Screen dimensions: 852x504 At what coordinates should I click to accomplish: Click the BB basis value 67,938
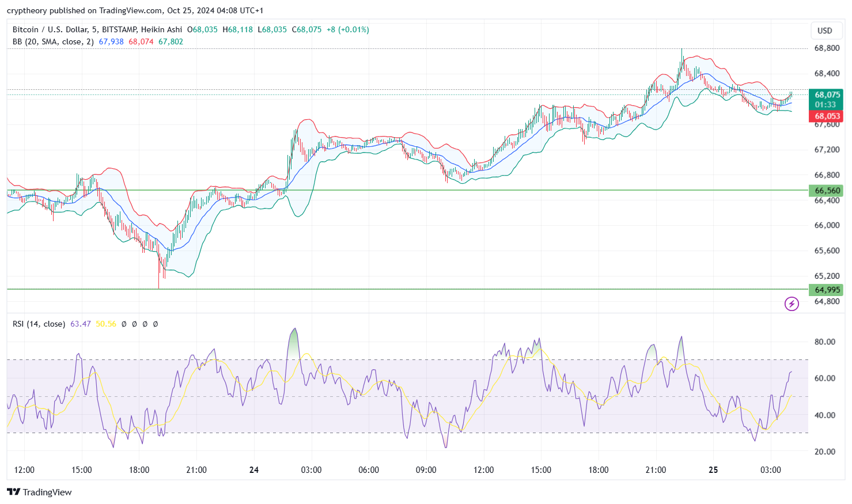(111, 41)
